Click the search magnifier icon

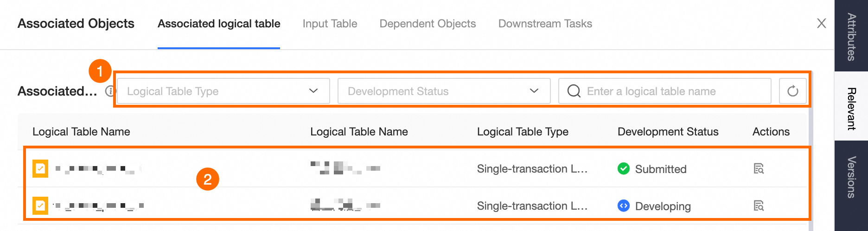click(x=574, y=91)
